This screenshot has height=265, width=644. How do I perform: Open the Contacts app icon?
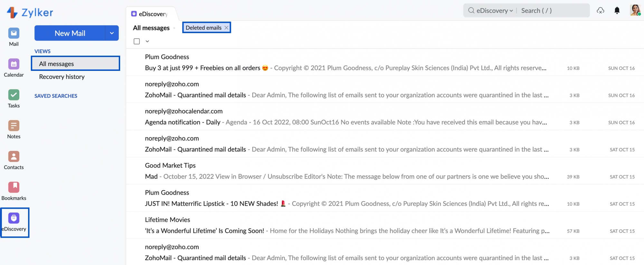14,157
